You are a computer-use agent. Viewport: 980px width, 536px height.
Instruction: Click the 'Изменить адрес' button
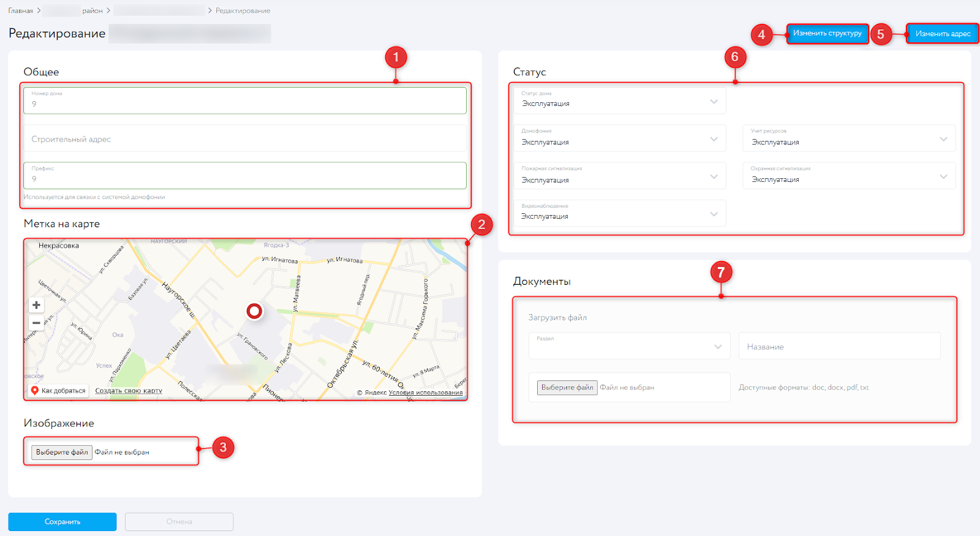click(x=943, y=34)
